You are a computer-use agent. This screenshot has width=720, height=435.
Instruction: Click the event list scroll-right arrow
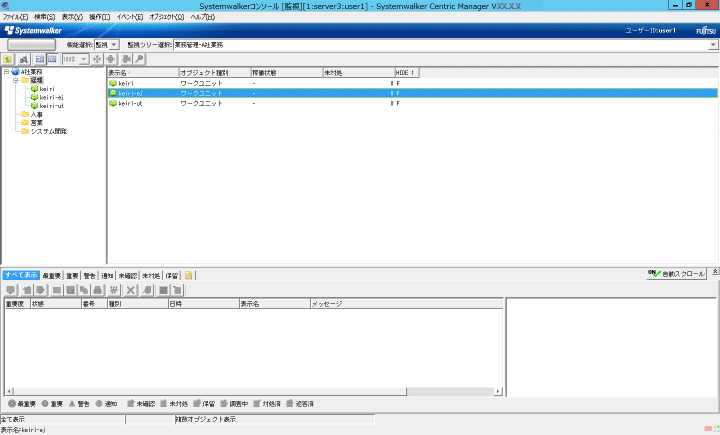point(498,391)
